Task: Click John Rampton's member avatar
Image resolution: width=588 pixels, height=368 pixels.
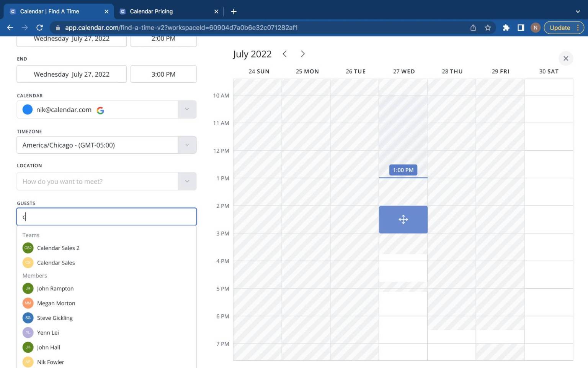Action: tap(28, 288)
